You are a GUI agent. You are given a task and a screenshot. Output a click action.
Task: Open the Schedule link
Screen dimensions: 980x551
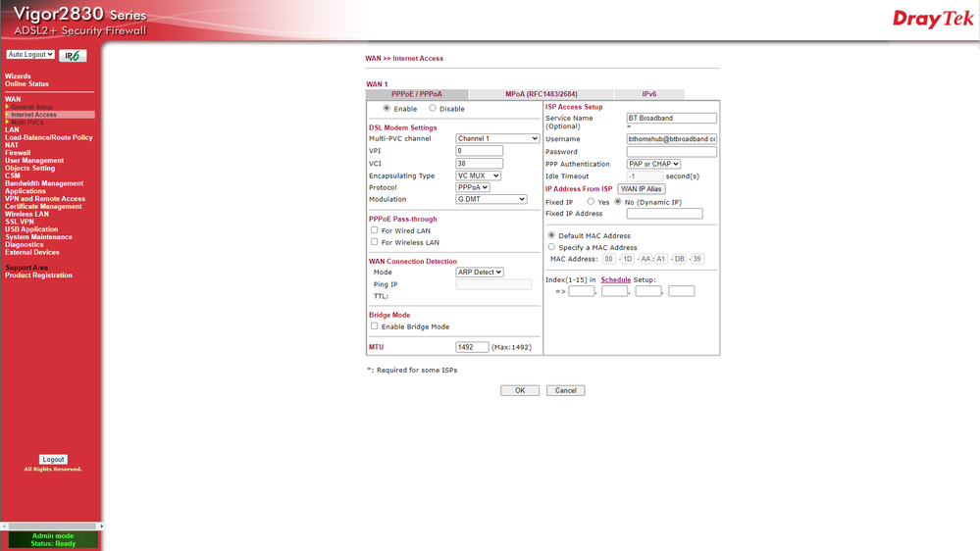(615, 279)
